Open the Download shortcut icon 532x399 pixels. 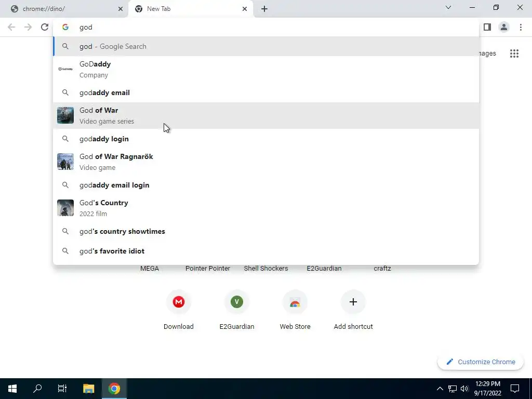pos(179,302)
